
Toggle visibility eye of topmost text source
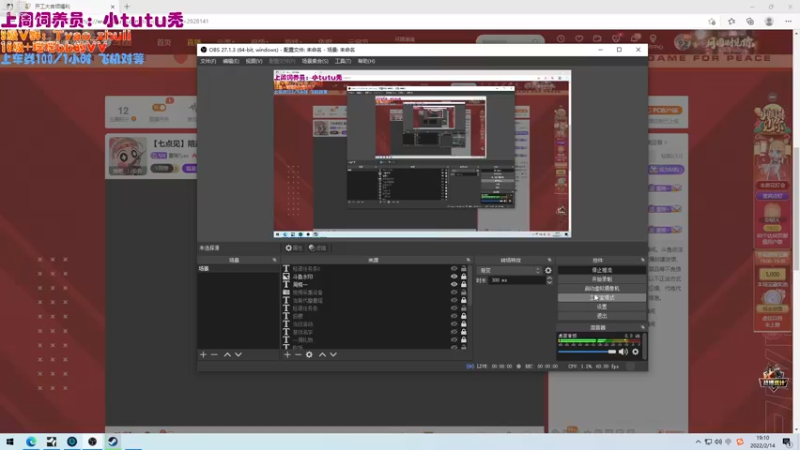tap(454, 268)
